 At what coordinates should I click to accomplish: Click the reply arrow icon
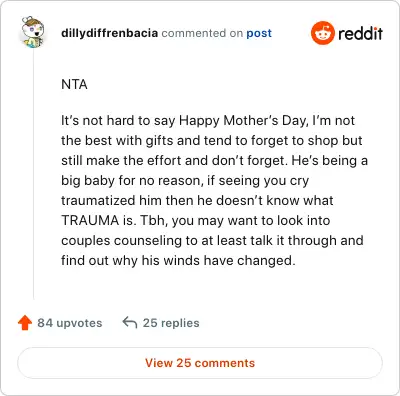pos(130,323)
